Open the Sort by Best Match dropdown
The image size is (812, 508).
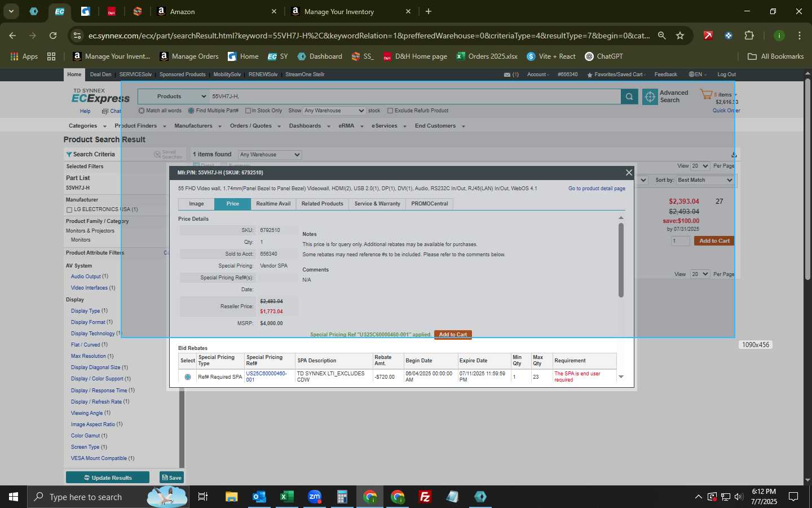click(x=704, y=180)
